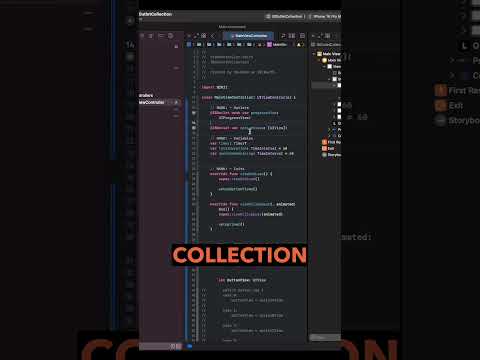The image size is (480, 360).
Task: Click the document outline filter field
Action: coord(325,338)
